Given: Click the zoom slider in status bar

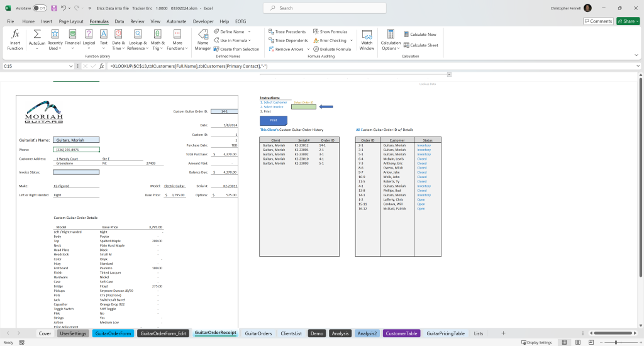Looking at the screenshot, I should (x=616, y=342).
